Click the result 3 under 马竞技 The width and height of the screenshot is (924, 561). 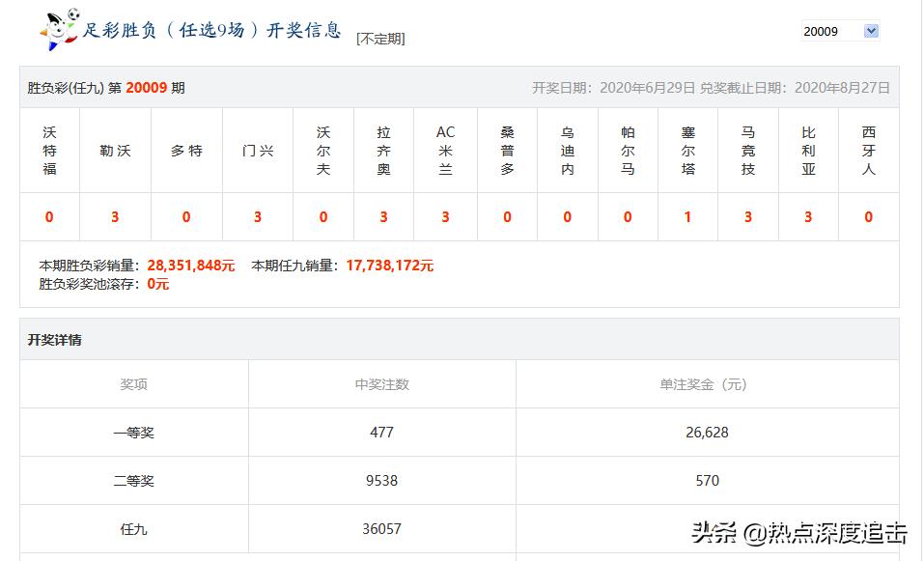coord(748,217)
